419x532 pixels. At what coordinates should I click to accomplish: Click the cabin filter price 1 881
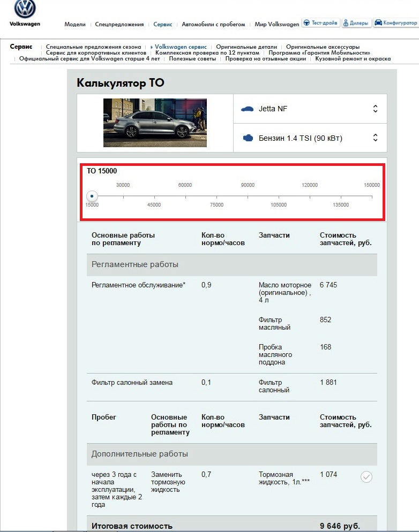coord(328,382)
